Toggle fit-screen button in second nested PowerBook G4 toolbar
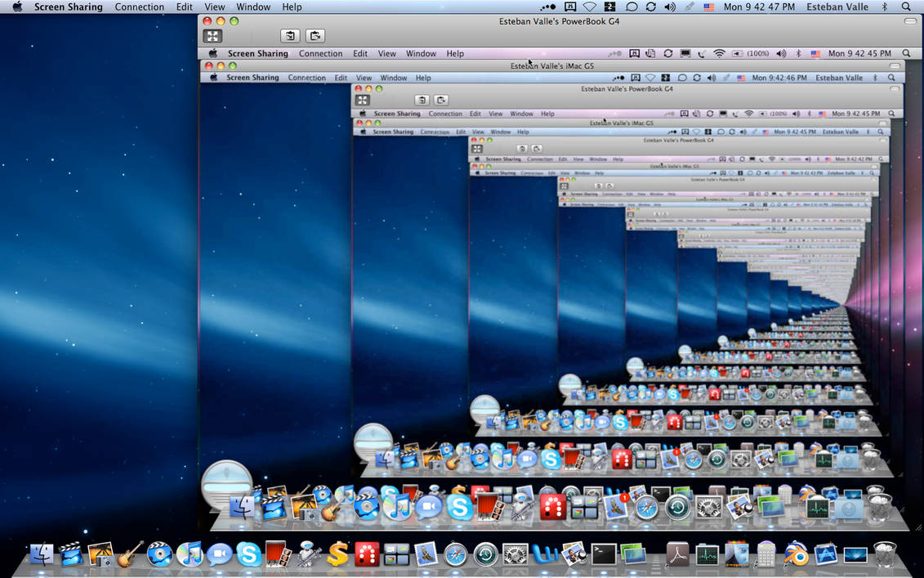The width and height of the screenshot is (924, 578). 362,100
